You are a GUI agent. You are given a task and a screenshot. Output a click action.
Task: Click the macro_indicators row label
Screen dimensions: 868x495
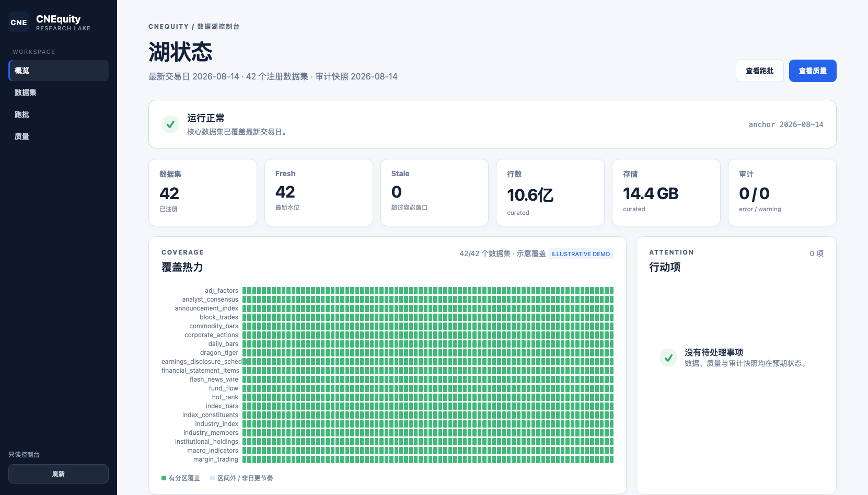pos(213,451)
